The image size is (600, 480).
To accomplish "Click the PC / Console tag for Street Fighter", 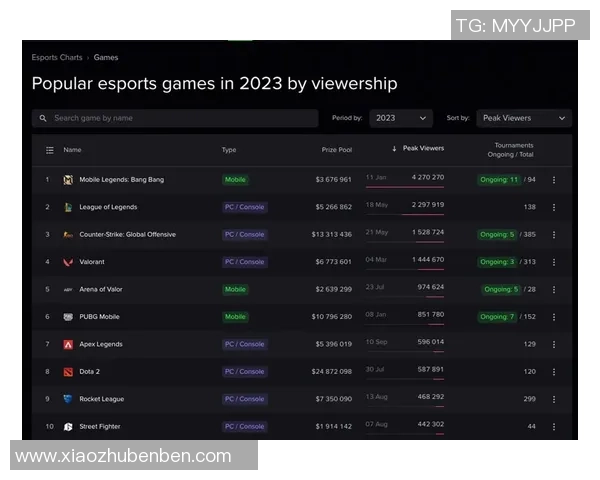I will point(245,426).
